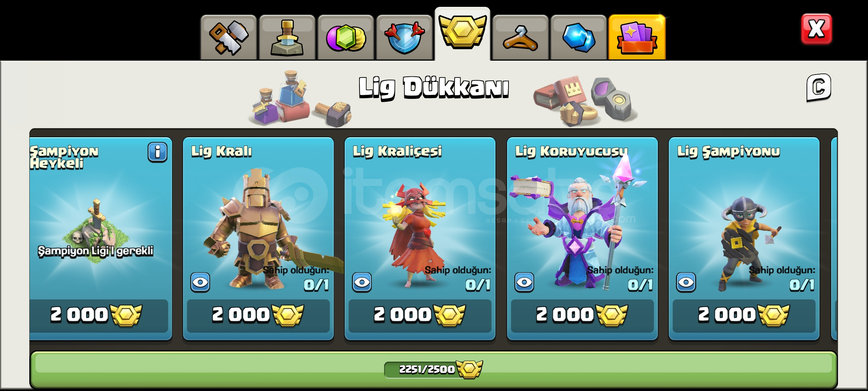Screen dimensions: 868x391
Task: Show info for Şampiyon Heykeli
Action: click(x=157, y=152)
